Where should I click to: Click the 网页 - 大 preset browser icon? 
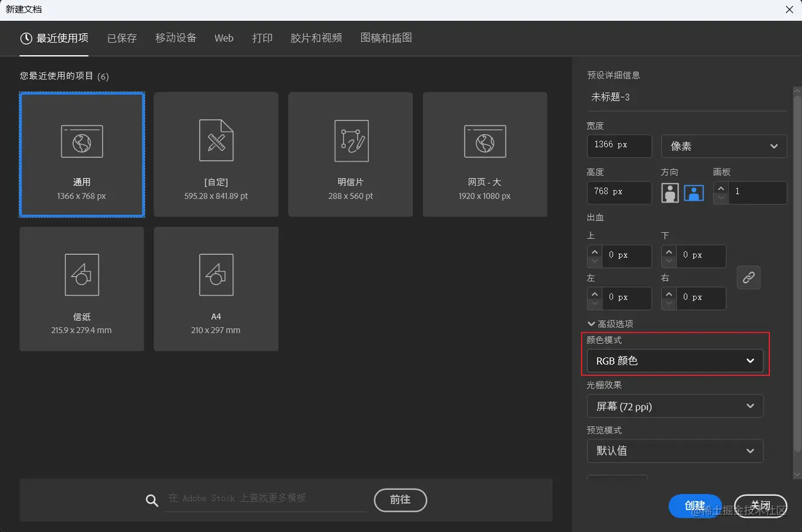pos(484,141)
